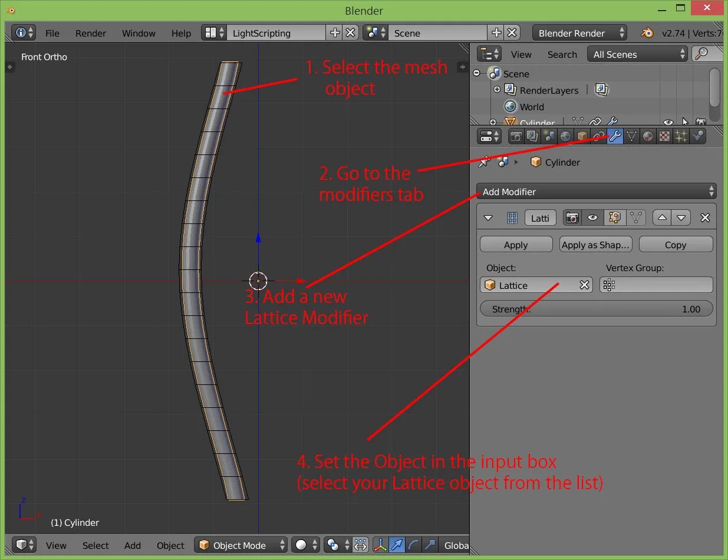Viewport: 728px width, 560px height.
Task: Delete the LightScripting screen layout
Action: [350, 33]
